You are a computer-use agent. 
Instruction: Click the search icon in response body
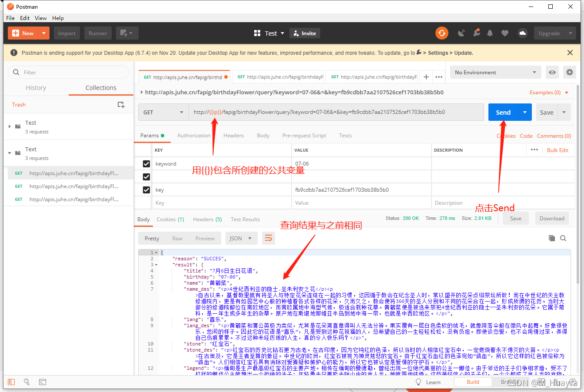tap(563, 238)
